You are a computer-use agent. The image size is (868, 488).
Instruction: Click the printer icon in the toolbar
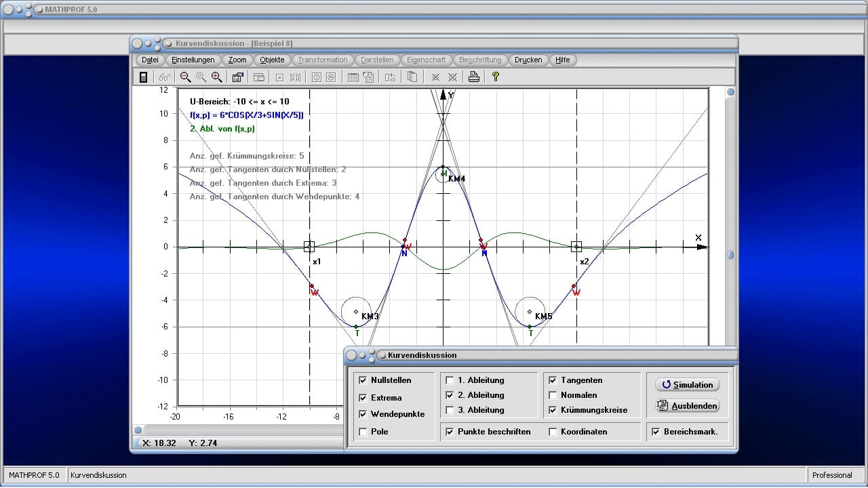coord(474,77)
